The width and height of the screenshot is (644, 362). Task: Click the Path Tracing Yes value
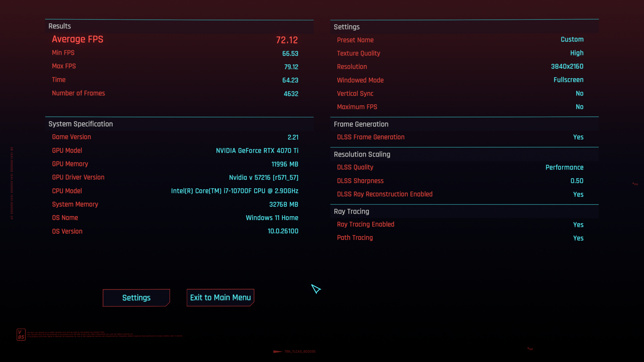point(578,238)
